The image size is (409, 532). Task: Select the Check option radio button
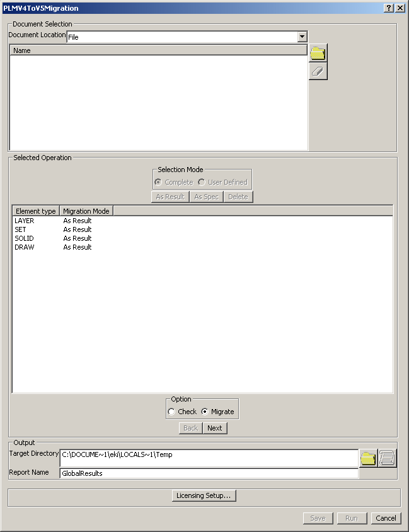coord(172,412)
